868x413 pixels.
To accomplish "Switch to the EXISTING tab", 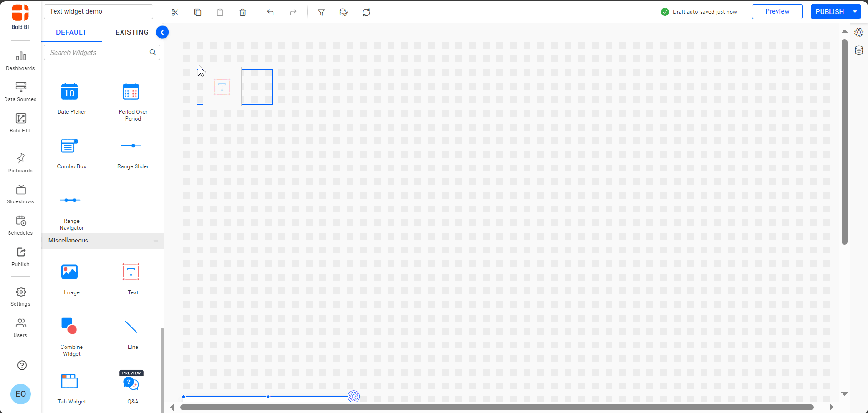I will (132, 32).
